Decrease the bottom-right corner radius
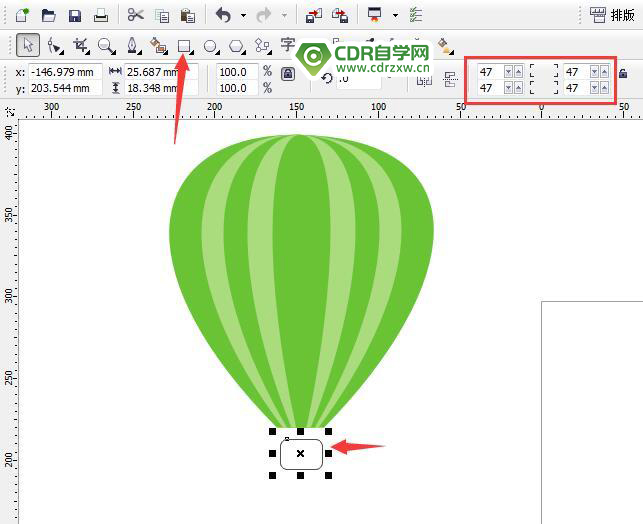 (595, 88)
